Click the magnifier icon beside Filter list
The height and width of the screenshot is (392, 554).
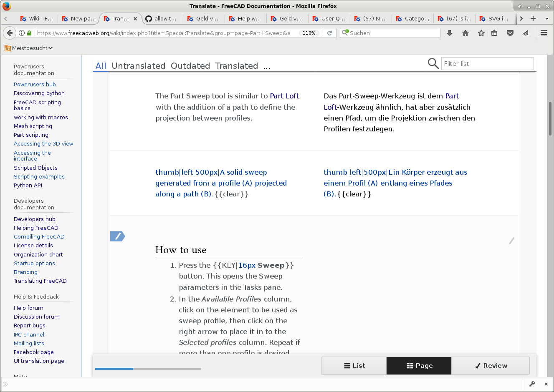(x=433, y=63)
